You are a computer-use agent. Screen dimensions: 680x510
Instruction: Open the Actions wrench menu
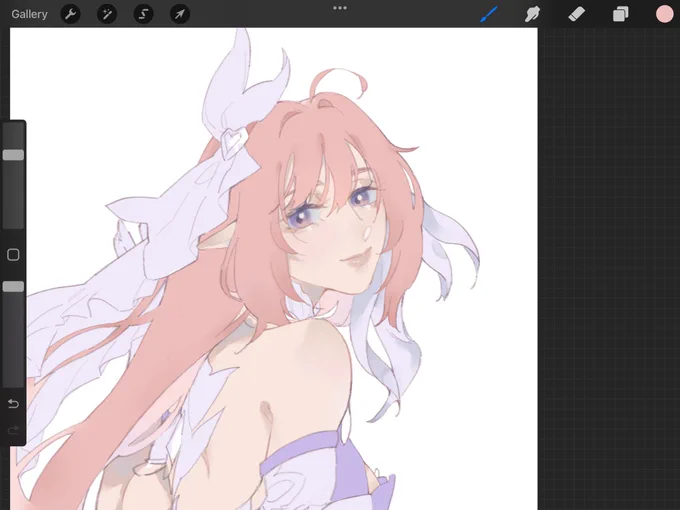point(70,14)
